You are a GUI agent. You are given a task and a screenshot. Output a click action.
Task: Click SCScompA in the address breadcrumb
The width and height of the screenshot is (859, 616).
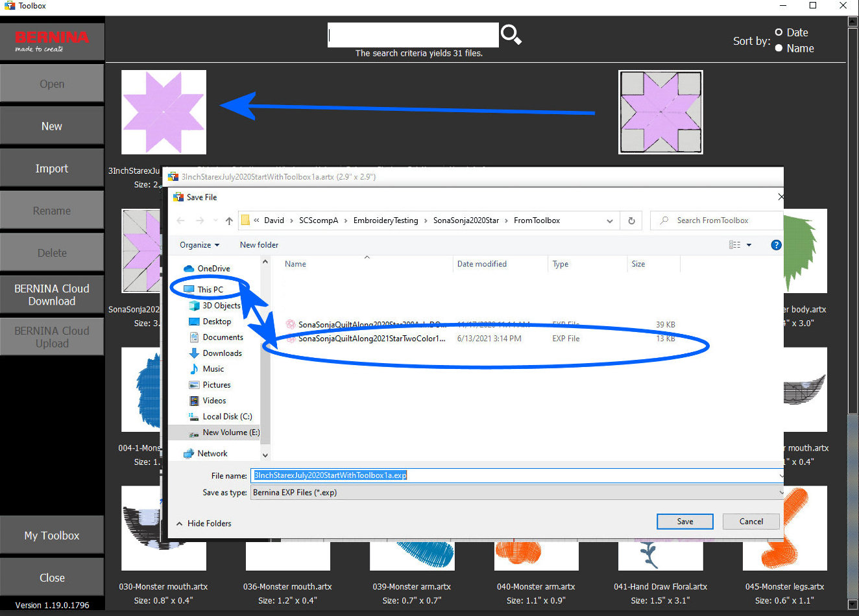pyautogui.click(x=319, y=220)
